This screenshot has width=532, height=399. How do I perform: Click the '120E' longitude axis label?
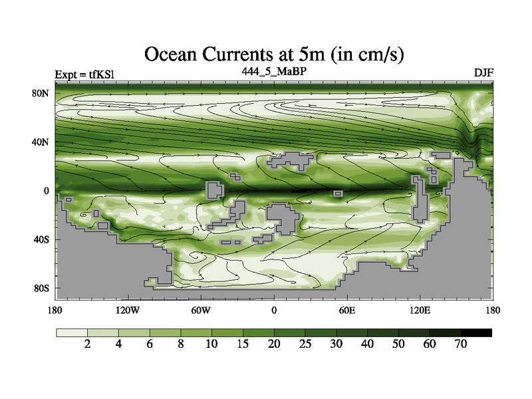(420, 310)
